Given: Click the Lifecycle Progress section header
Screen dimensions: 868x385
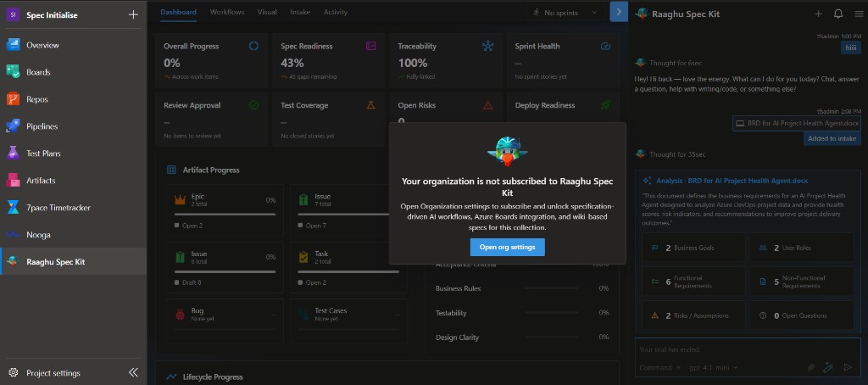Looking at the screenshot, I should coord(213,377).
